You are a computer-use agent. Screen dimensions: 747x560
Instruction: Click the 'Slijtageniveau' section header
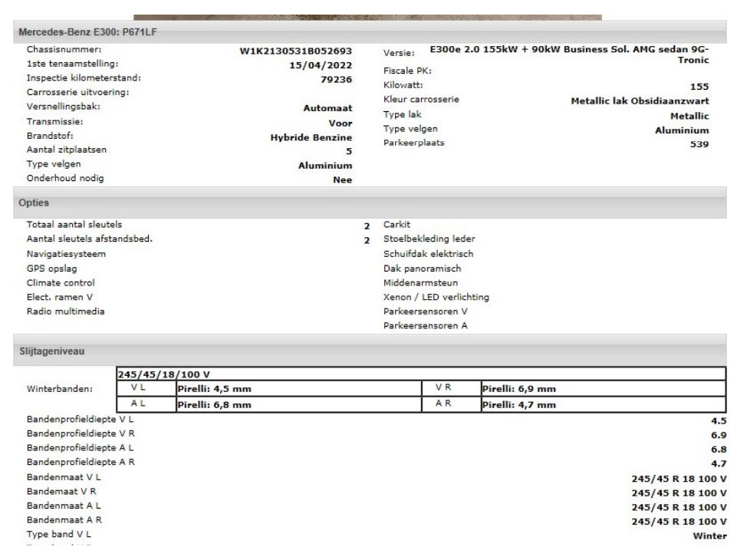pos(370,351)
